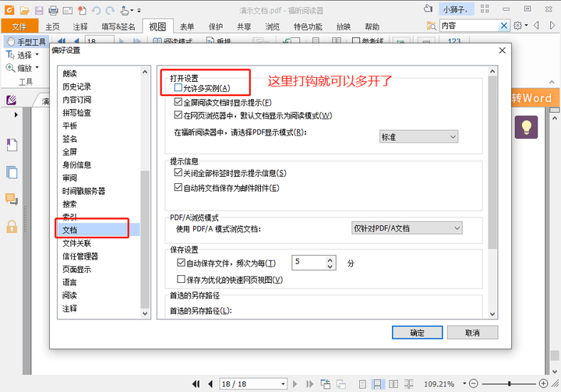Click the settings gear near search box

[x=517, y=26]
